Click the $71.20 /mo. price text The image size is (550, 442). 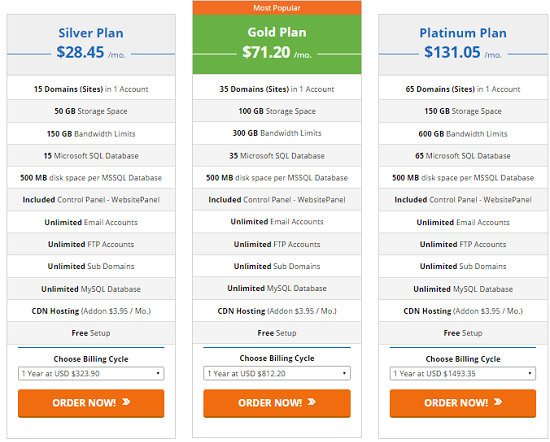(277, 53)
